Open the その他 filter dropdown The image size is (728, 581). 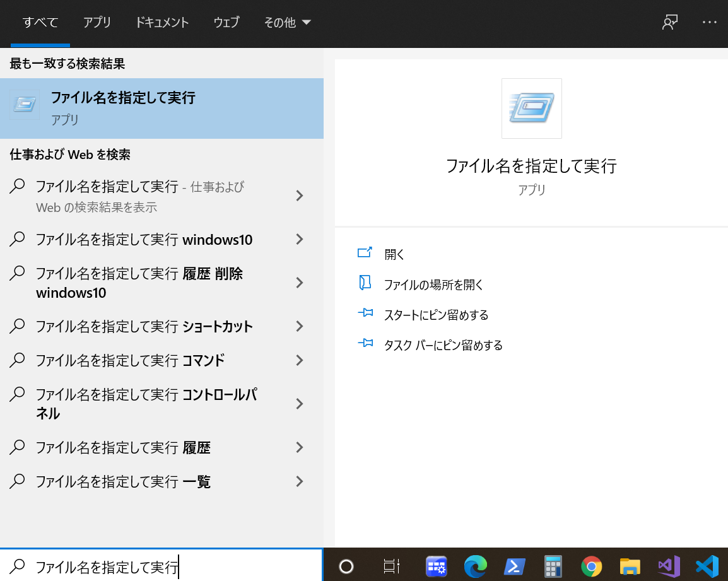pyautogui.click(x=288, y=22)
